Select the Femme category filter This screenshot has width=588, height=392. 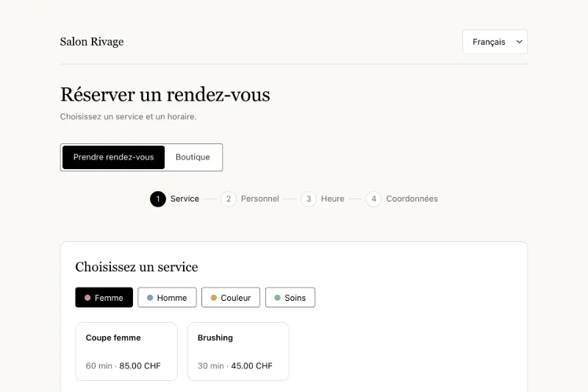(104, 297)
